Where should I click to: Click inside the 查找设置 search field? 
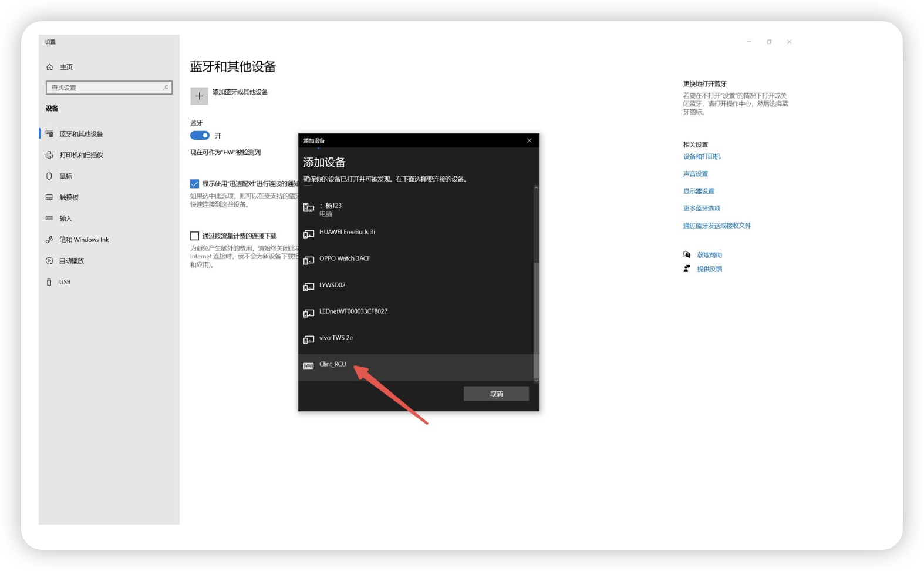pyautogui.click(x=109, y=88)
